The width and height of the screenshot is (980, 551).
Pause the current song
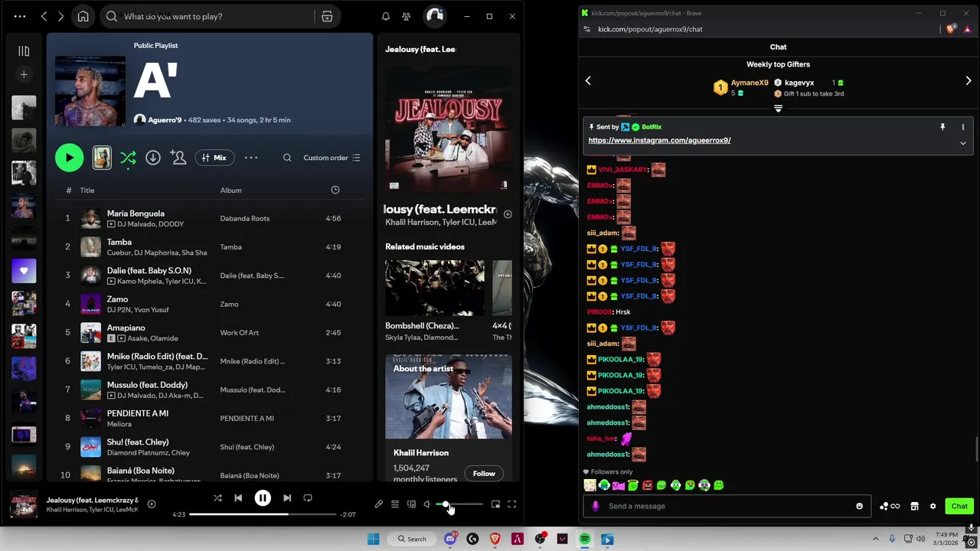pos(263,498)
